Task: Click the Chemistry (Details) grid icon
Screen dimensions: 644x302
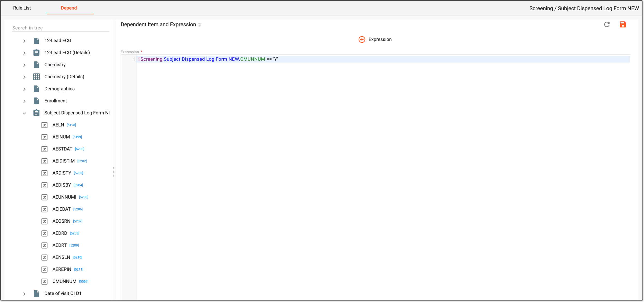Action: 37,77
